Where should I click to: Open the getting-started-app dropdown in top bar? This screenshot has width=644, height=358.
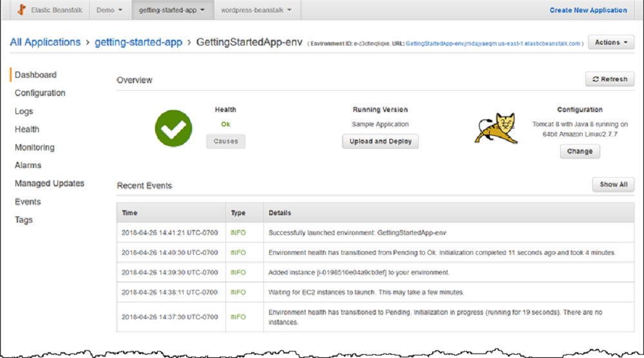click(173, 10)
